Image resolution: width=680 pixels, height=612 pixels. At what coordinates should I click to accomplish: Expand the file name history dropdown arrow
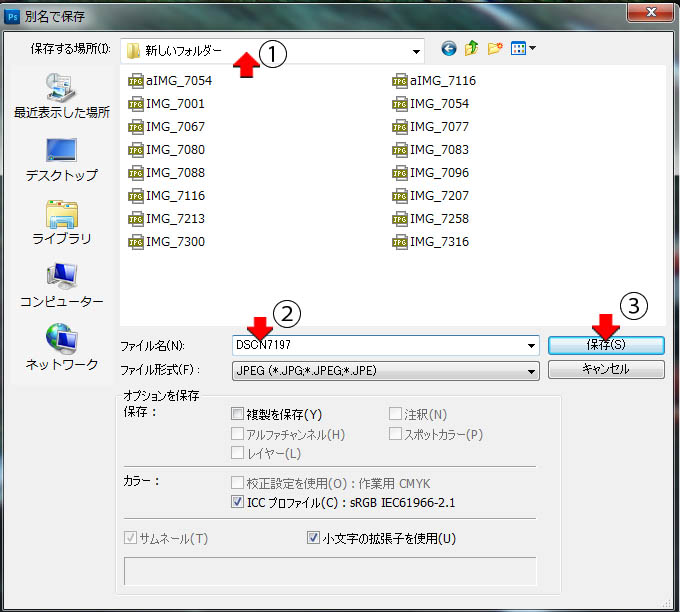click(531, 345)
